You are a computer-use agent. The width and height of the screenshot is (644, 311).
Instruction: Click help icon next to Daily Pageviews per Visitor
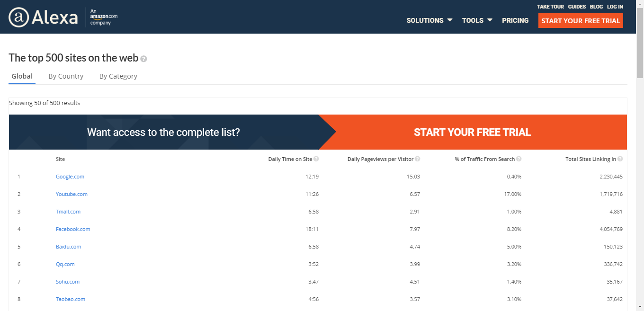pos(417,159)
